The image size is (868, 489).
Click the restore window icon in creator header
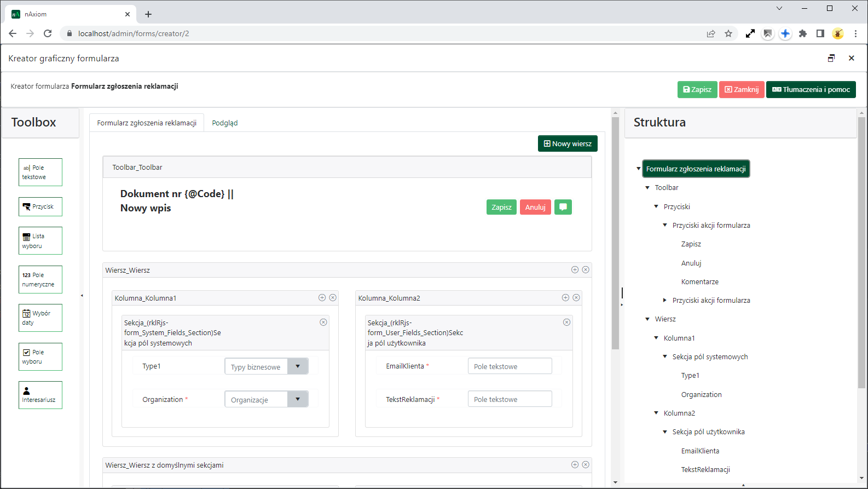(831, 58)
